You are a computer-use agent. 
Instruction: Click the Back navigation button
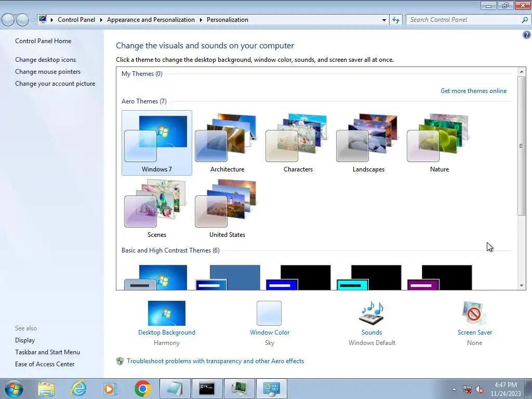coord(8,20)
